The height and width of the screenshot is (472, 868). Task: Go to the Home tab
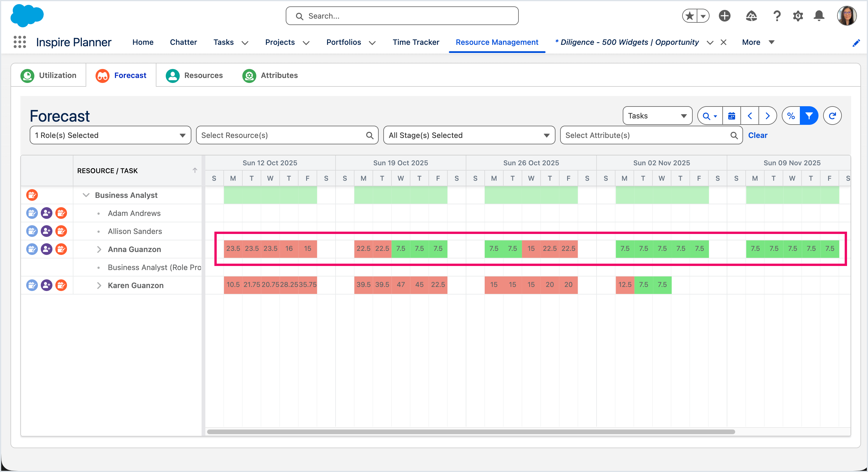143,42
